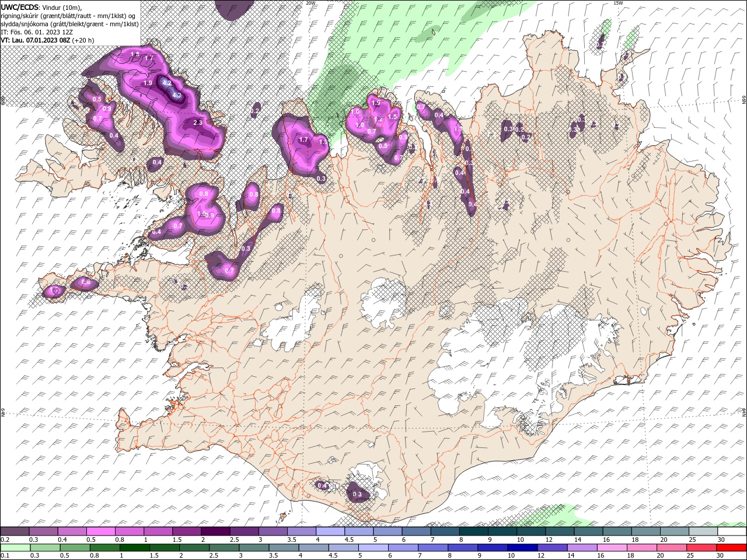Pick the snow legend swatch between 1 and 1.5
The image size is (747, 560).
tap(158, 531)
